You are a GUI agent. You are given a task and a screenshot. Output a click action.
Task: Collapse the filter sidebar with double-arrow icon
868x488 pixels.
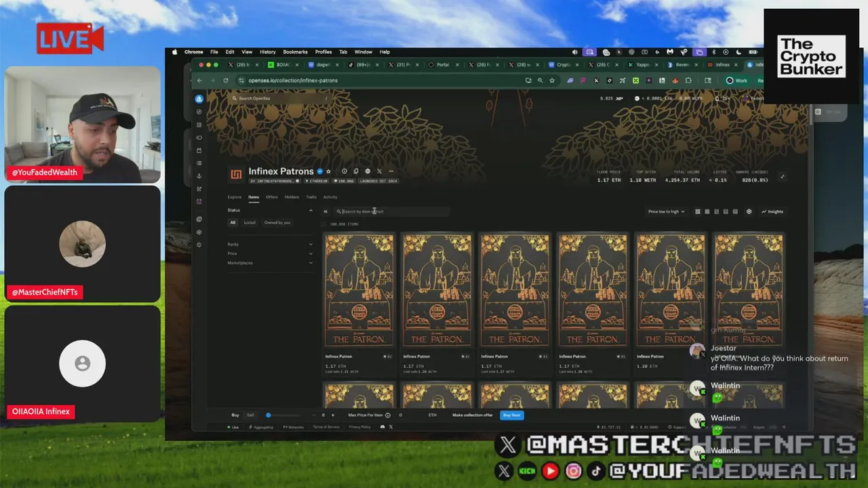tap(325, 211)
